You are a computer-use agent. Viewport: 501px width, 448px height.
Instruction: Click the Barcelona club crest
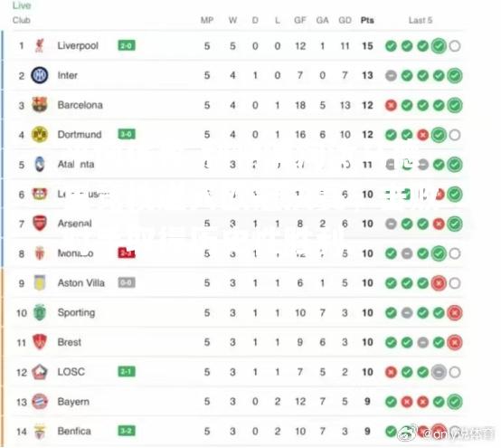(x=40, y=105)
